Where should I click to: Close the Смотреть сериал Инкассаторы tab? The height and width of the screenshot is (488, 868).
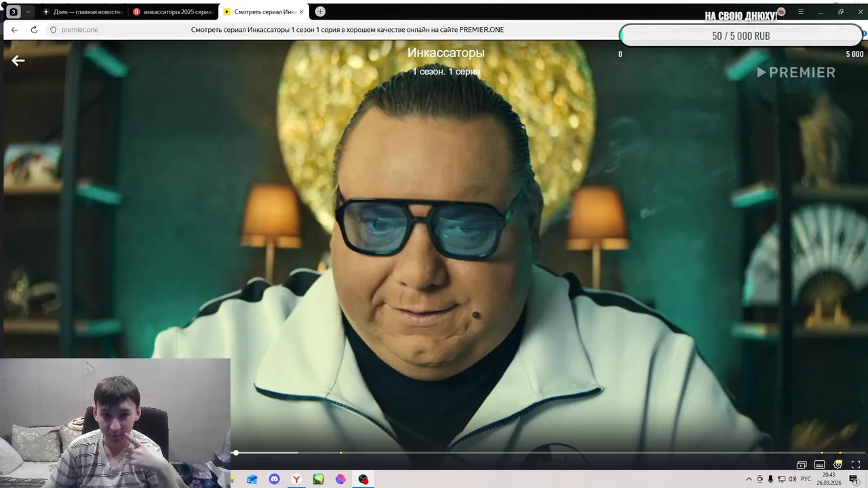pos(302,12)
